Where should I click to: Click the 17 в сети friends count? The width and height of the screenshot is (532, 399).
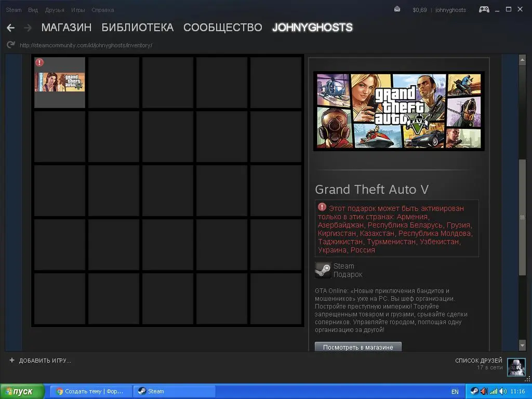click(489, 367)
